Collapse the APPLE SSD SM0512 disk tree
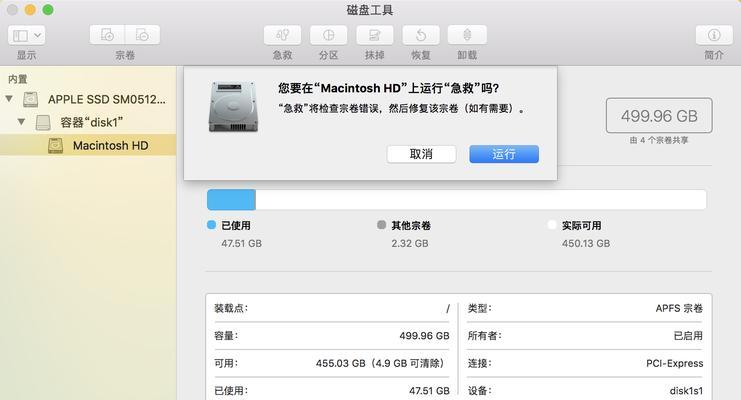The image size is (741, 400). click(x=9, y=99)
